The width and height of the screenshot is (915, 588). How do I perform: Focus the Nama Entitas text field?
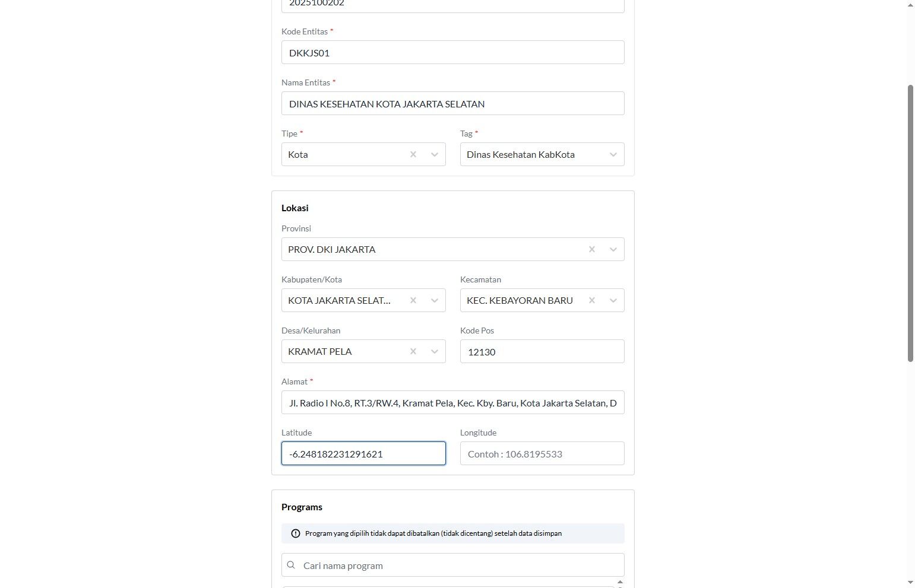[x=452, y=103]
